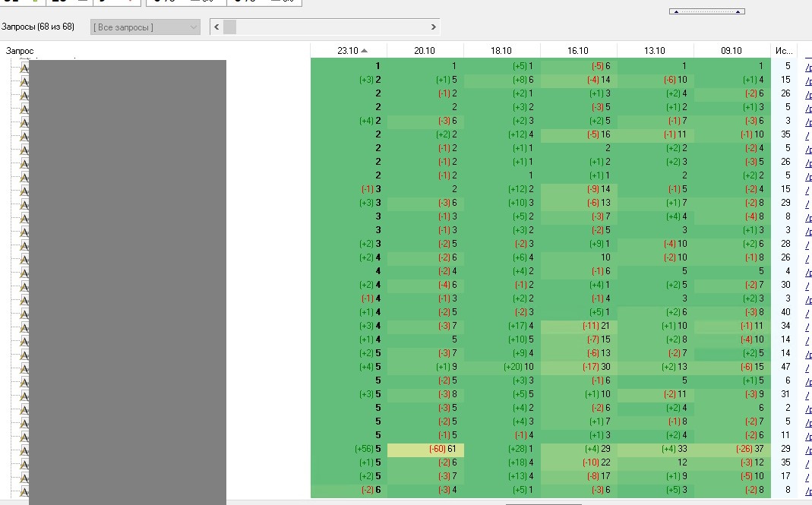The height and width of the screenshot is (505, 812).
Task: Select the "(-26) 37" cell
Action: [x=731, y=449]
